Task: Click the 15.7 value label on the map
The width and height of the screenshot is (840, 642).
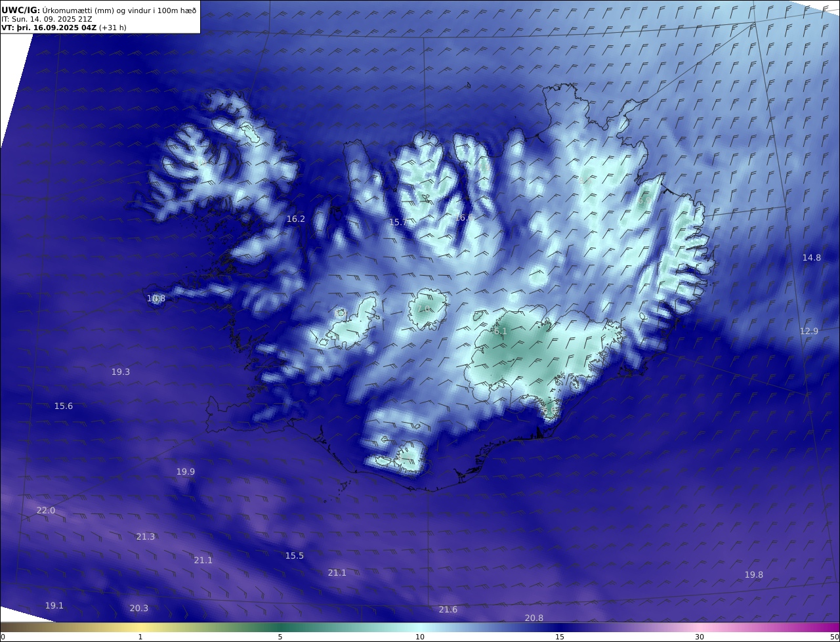Action: click(398, 223)
